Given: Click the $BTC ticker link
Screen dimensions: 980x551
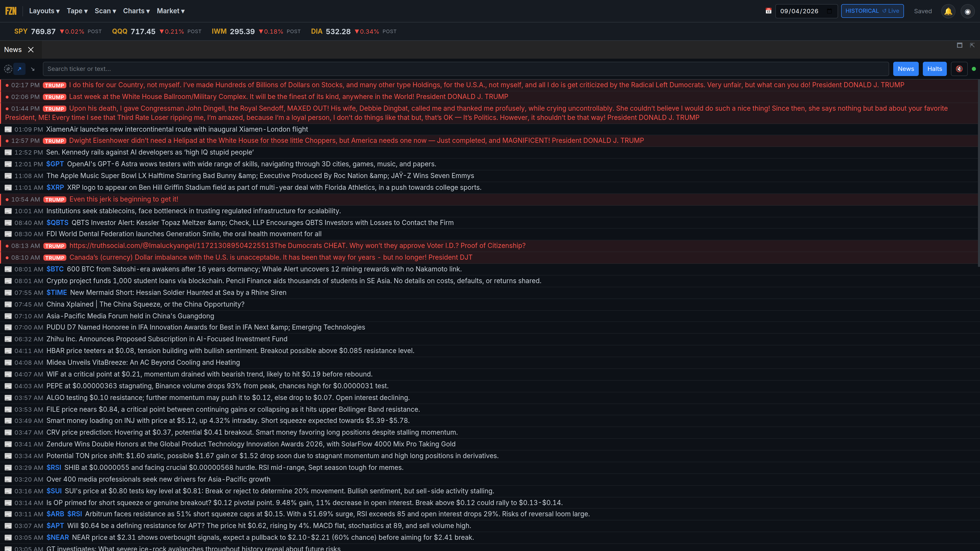Looking at the screenshot, I should tap(55, 269).
